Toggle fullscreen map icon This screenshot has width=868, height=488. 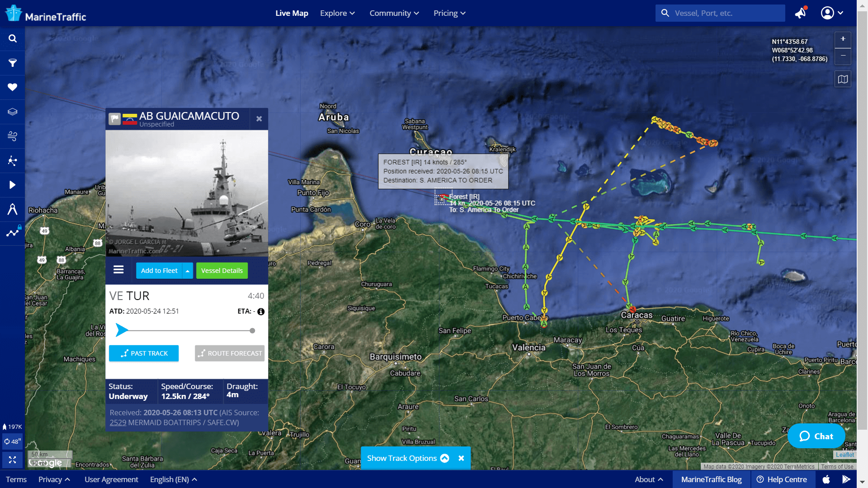[12, 460]
